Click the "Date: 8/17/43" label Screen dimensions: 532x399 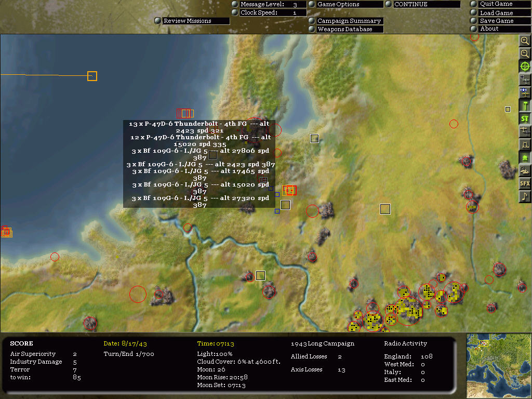coord(125,344)
